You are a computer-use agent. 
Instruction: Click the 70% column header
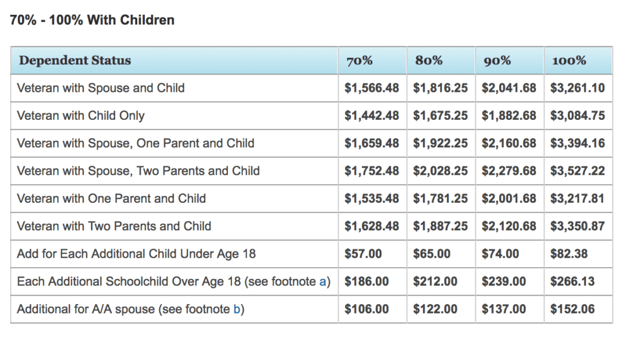coord(359,60)
